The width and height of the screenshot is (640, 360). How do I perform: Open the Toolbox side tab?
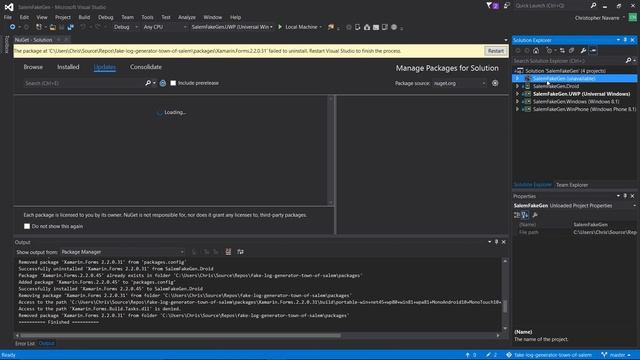(x=6, y=44)
